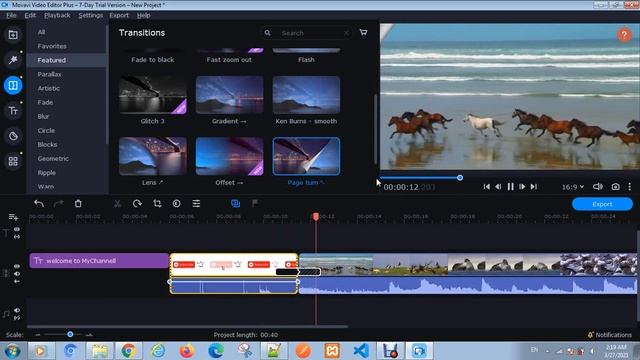Open the Transitions tab in sidebar
640x360 pixels.
[13, 85]
